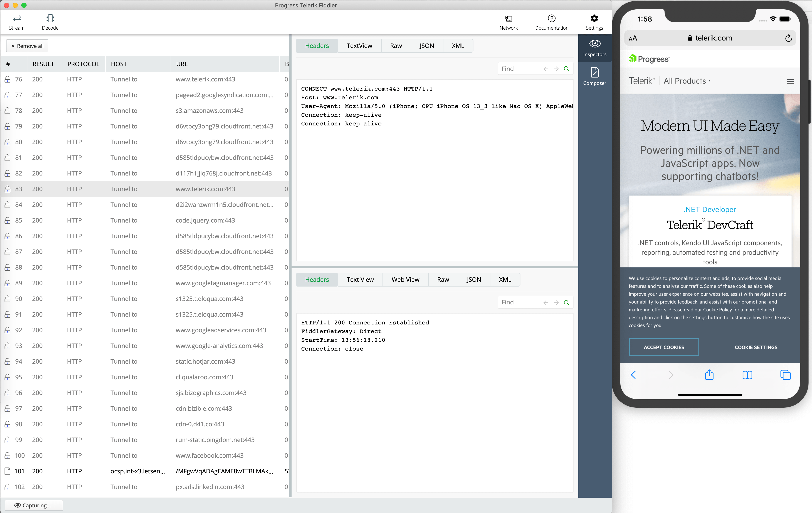The height and width of the screenshot is (513, 812).
Task: Open Fiddler Settings gear
Action: [594, 22]
